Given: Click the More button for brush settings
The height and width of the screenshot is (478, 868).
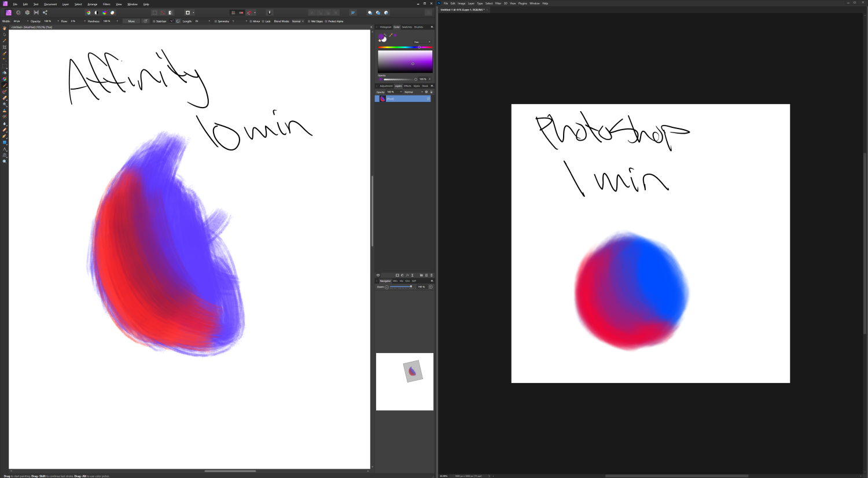Looking at the screenshot, I should [x=131, y=21].
